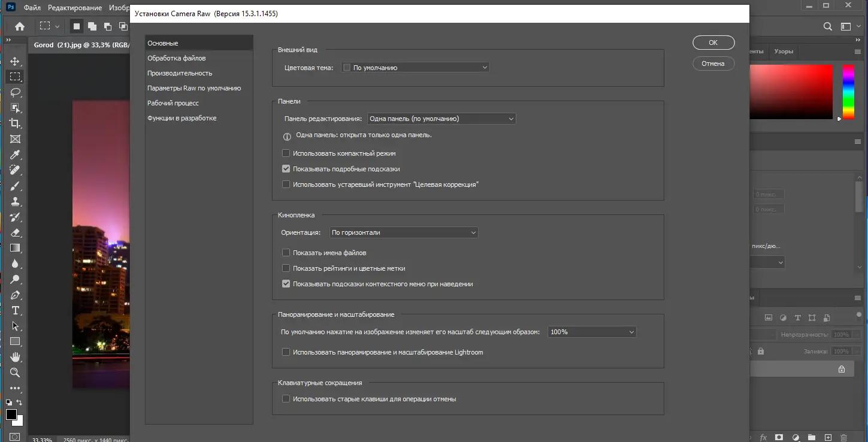
Task: Select the Pen tool
Action: pos(15,295)
